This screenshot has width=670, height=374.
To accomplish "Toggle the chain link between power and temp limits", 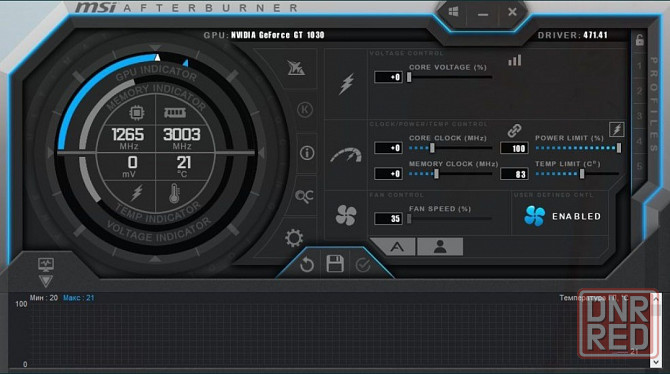I will tap(514, 130).
